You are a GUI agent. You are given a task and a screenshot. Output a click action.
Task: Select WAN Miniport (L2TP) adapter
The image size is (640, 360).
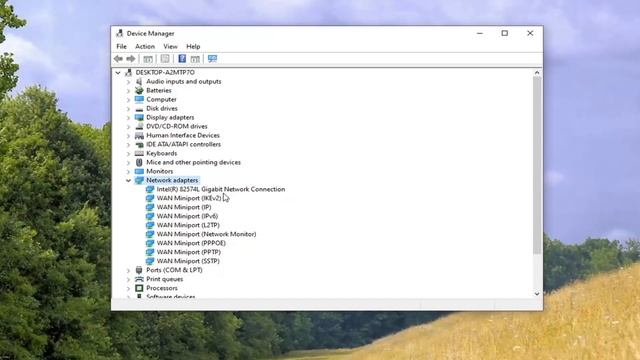click(x=188, y=225)
